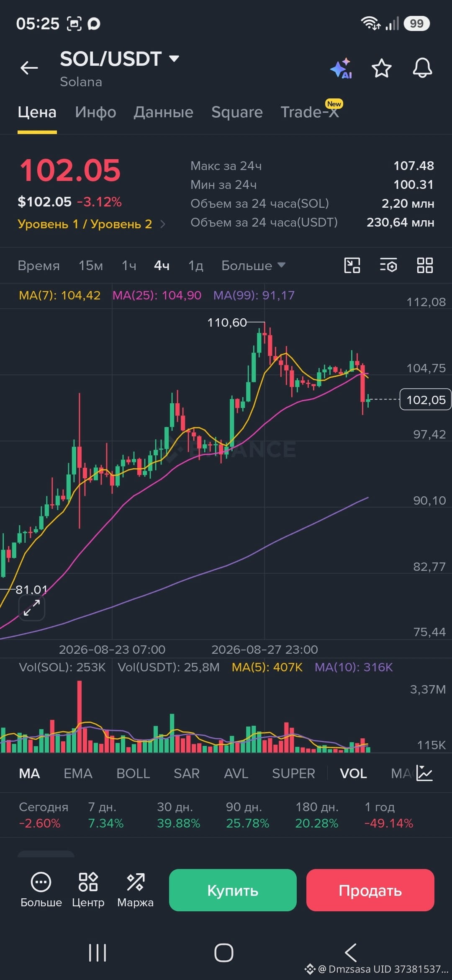Toggle the AVL indicator
452x980 pixels.
[x=236, y=774]
